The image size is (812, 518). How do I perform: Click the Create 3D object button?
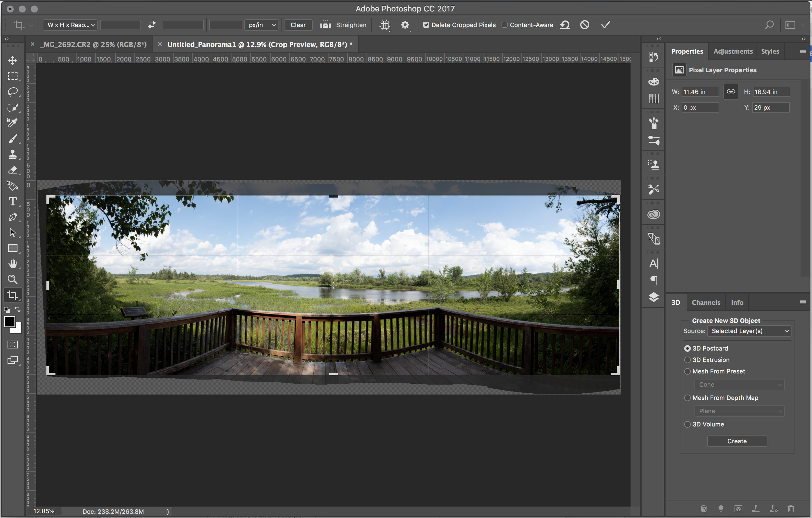(737, 441)
